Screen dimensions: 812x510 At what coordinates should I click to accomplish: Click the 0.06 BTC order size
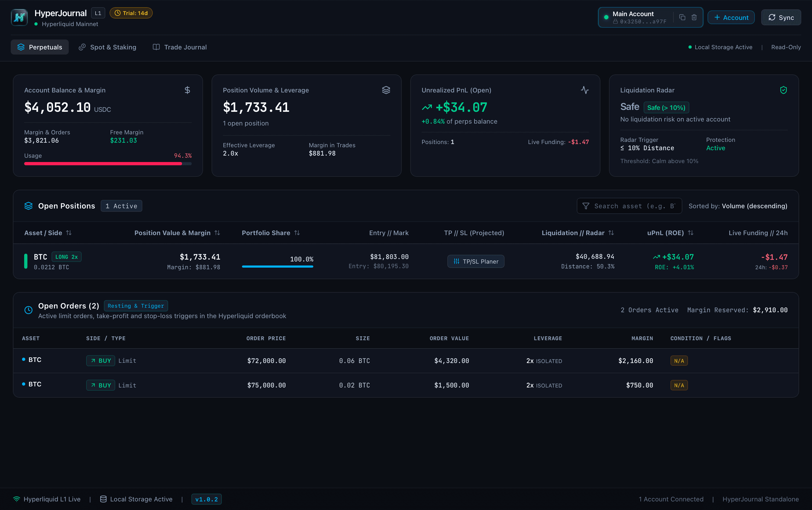coord(354,361)
